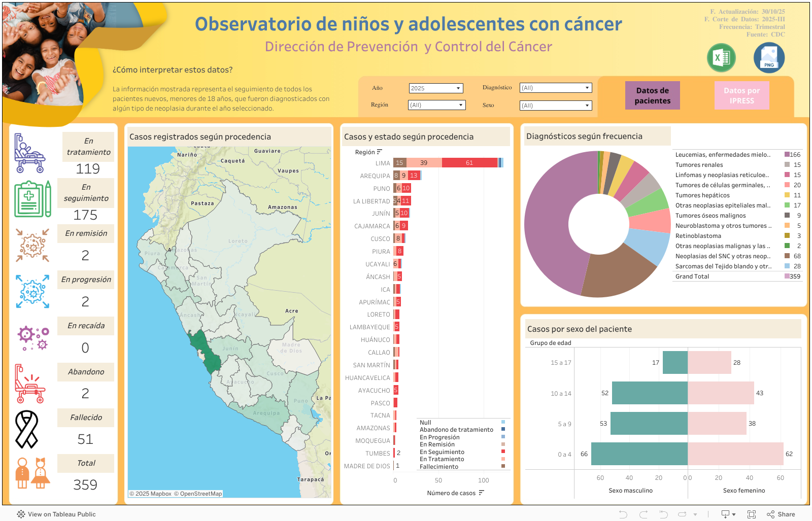
Task: Open View on Tableau Public link
Action: 56,514
